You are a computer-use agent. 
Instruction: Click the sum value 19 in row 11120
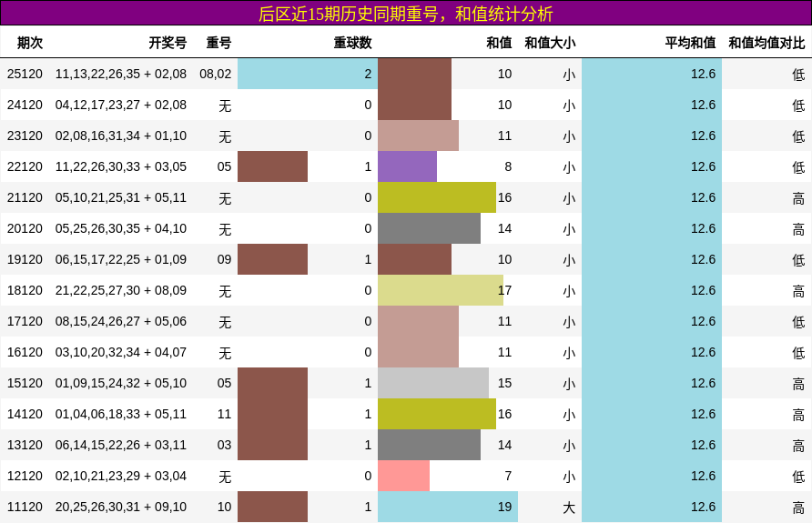pos(505,507)
